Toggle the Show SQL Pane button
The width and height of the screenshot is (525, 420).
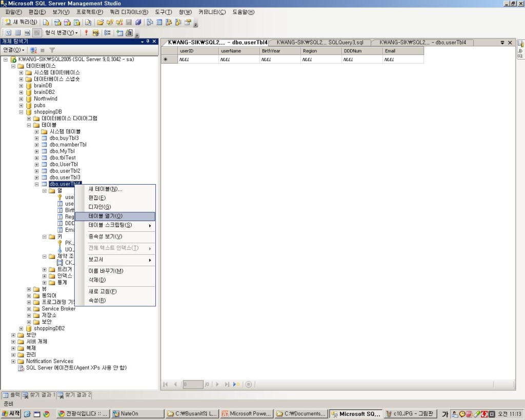click(x=27, y=32)
